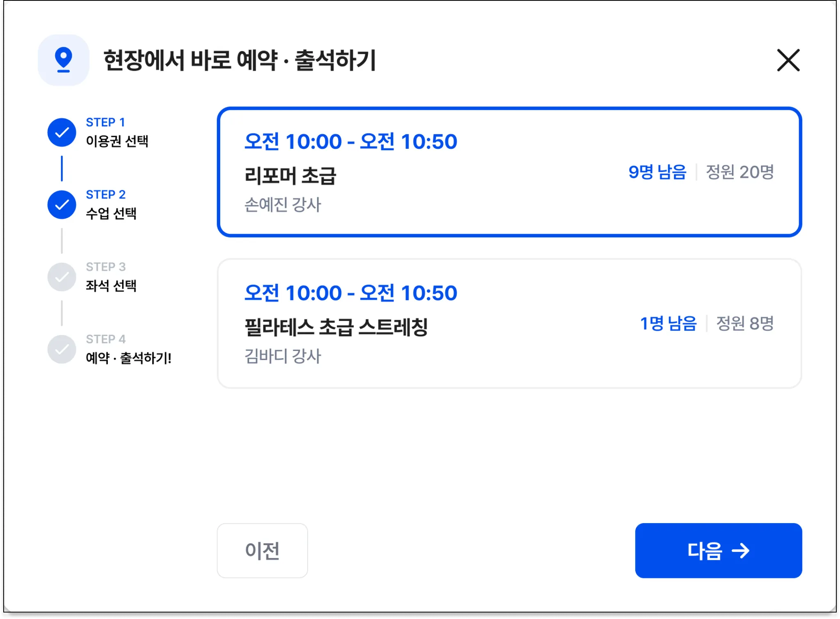
Task: Click instructor name 김바디 강사
Action: point(283,356)
